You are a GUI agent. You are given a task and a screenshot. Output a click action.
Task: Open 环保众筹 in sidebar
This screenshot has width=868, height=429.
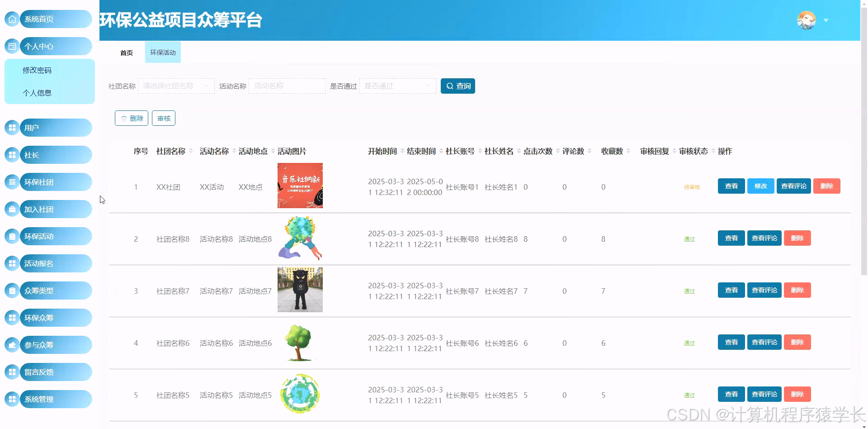[56, 318]
